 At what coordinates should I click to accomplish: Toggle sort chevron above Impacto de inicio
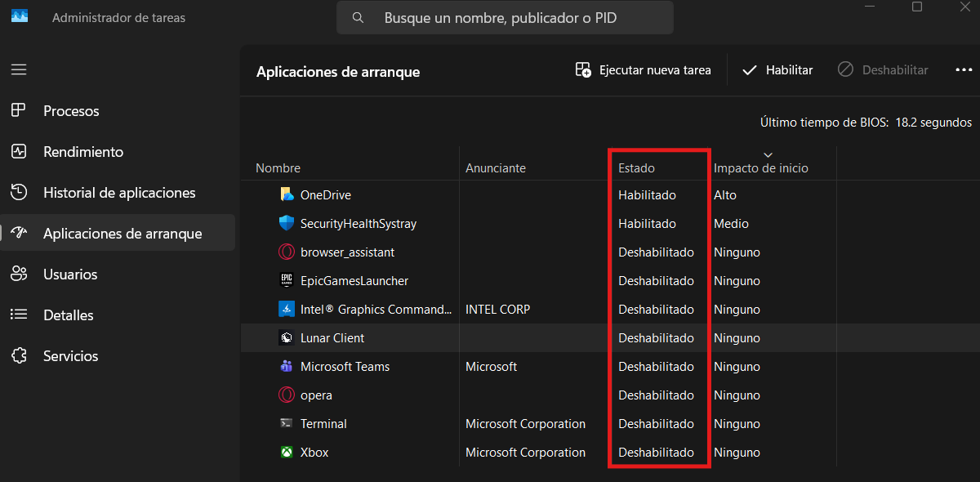coord(768,154)
